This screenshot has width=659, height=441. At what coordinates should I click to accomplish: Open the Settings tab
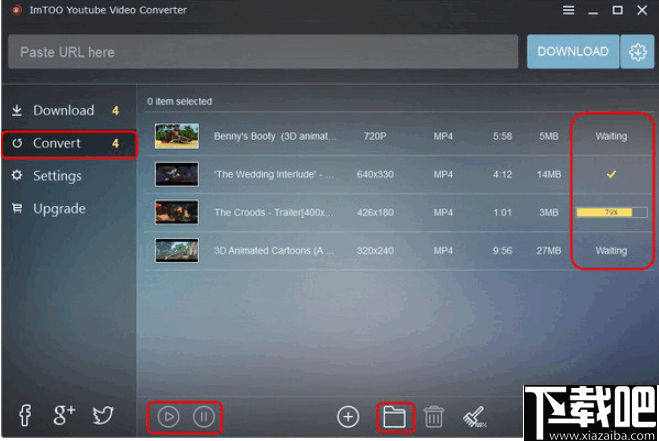pyautogui.click(x=68, y=176)
